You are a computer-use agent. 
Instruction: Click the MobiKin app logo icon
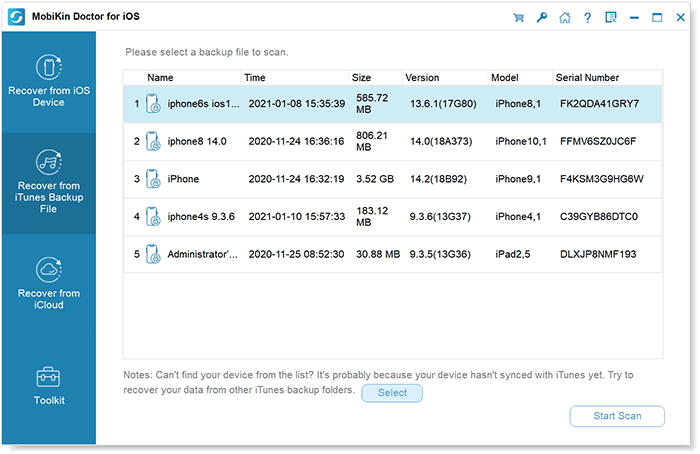point(17,17)
